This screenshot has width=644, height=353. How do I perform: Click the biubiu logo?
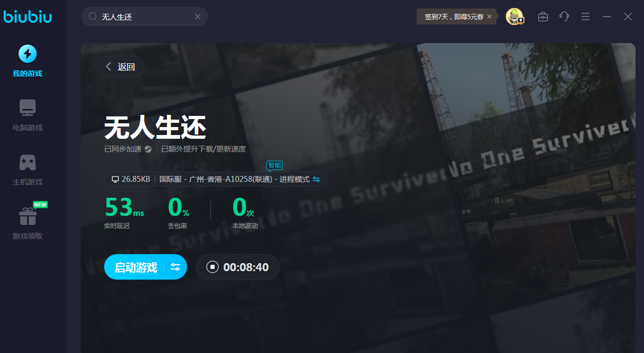28,17
